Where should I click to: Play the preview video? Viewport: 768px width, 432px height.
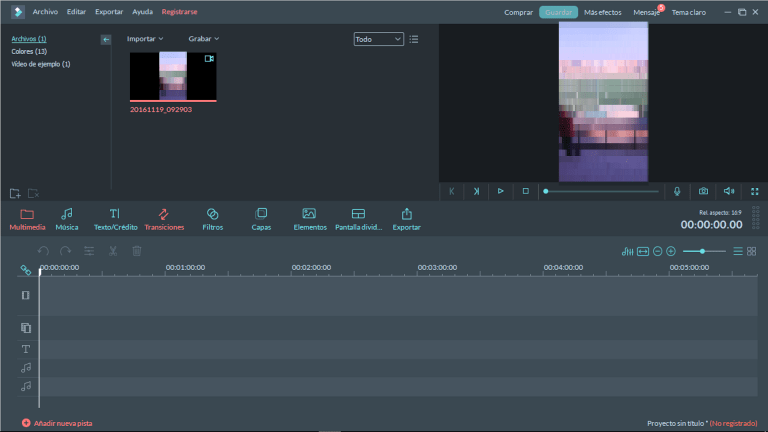click(x=501, y=192)
